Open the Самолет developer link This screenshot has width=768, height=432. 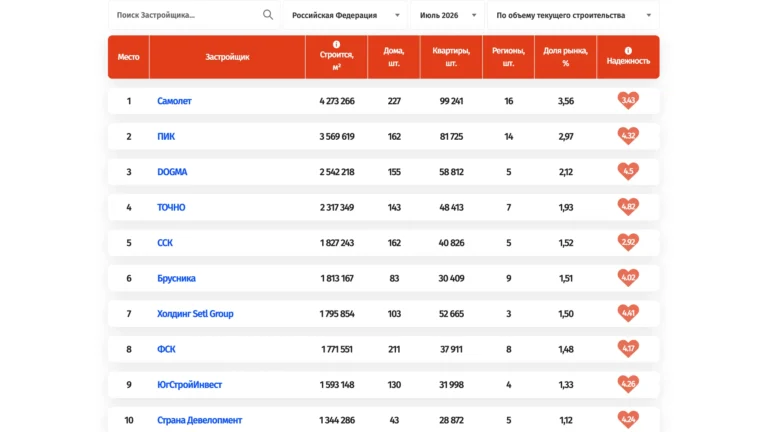pos(174,101)
